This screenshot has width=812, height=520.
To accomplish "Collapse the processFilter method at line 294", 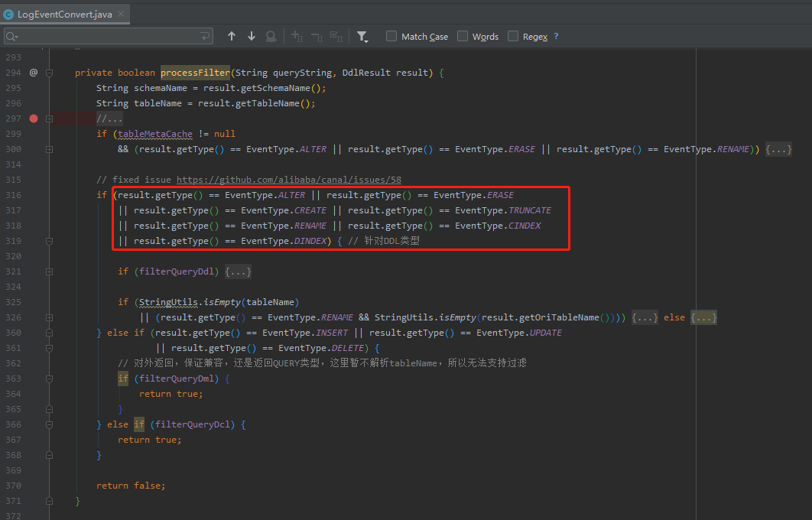I will pos(49,73).
